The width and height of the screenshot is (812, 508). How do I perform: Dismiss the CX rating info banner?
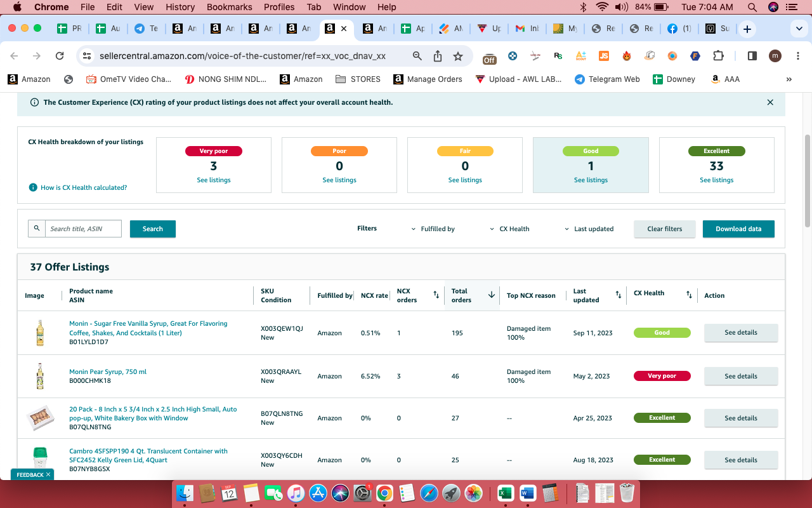coord(770,102)
